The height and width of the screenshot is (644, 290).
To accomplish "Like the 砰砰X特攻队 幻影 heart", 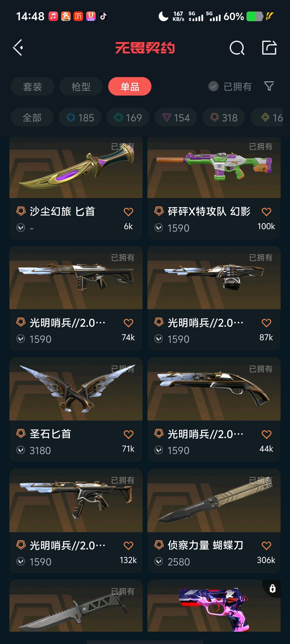I will pos(266,212).
